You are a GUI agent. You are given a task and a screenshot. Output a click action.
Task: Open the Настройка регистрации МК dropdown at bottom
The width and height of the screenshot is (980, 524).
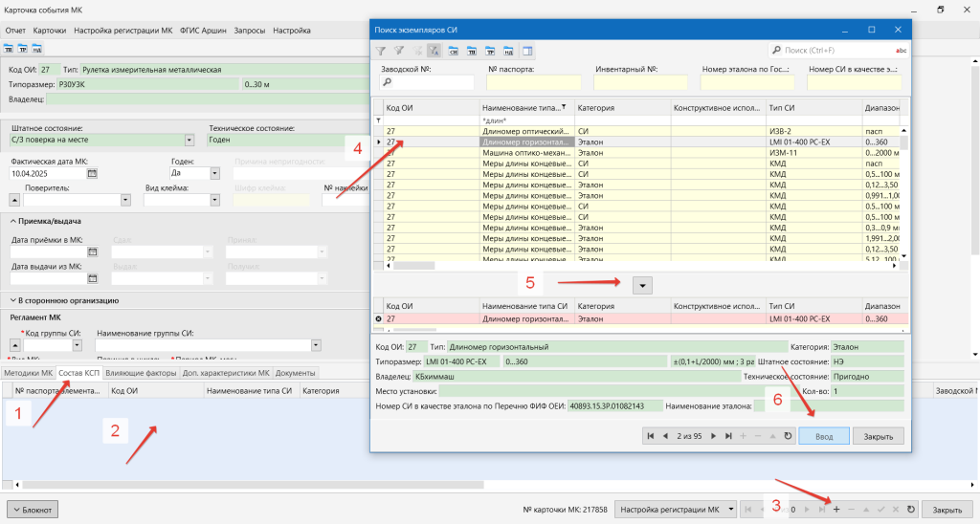pos(731,510)
